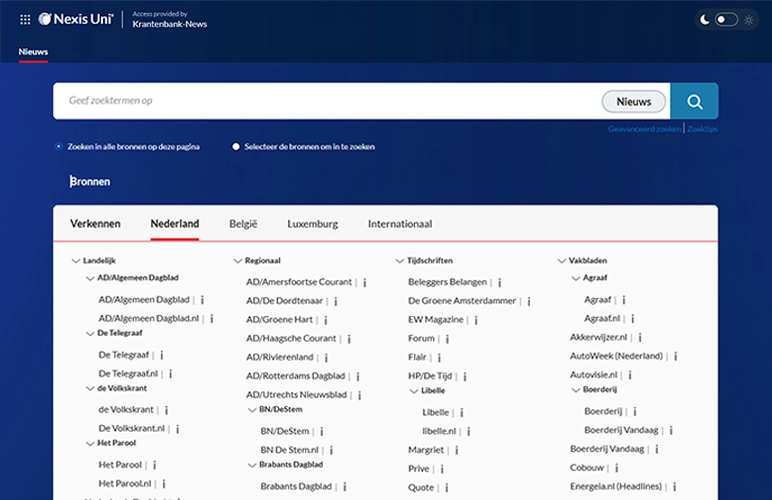Viewport: 772px width, 500px height.
Task: Show info for Beleggers Belangen
Action: [x=500, y=282]
